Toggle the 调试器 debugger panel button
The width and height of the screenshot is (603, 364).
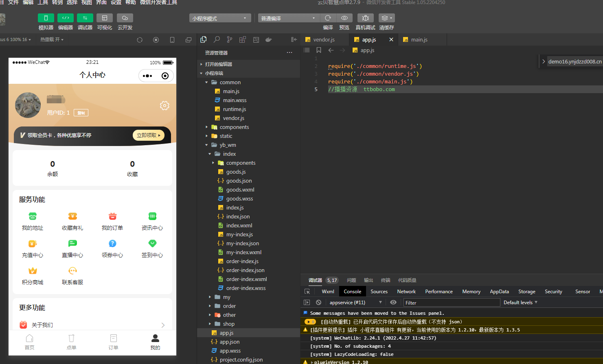pos(85,18)
